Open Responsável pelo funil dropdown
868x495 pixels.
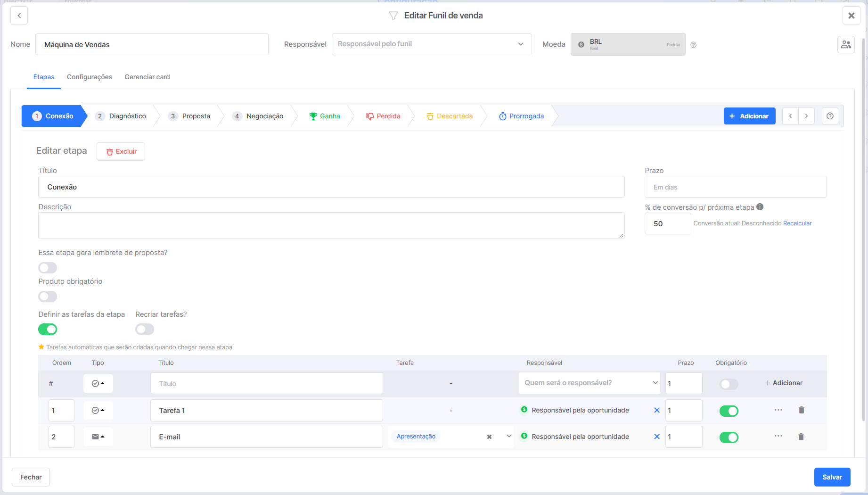(432, 44)
